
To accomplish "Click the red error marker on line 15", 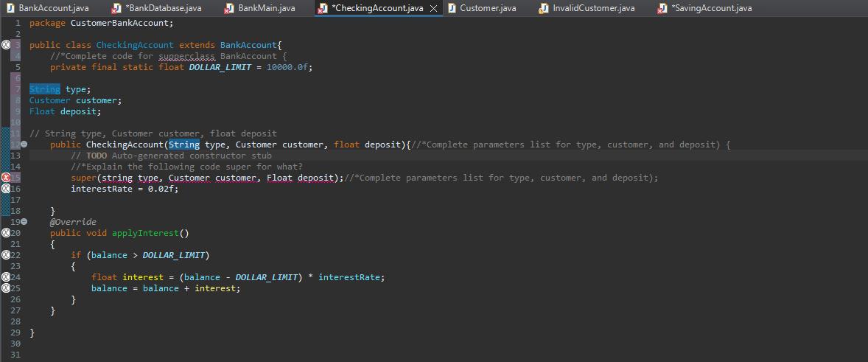I will [6, 178].
